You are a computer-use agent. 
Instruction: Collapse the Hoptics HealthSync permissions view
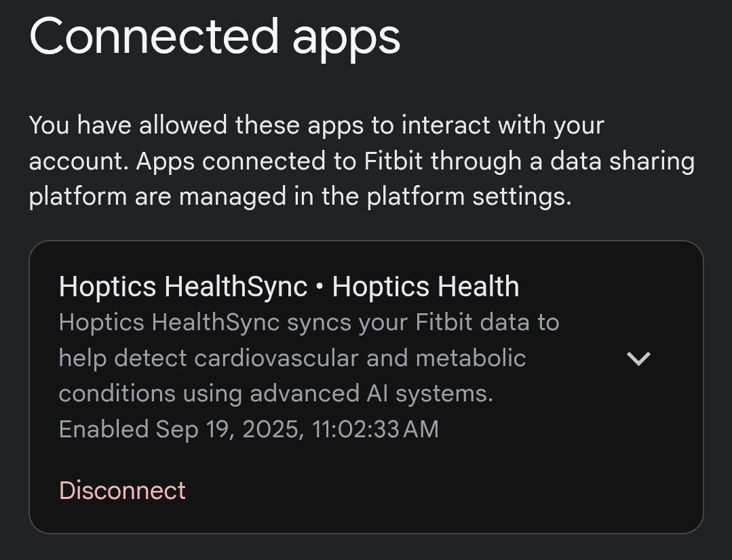click(x=638, y=358)
